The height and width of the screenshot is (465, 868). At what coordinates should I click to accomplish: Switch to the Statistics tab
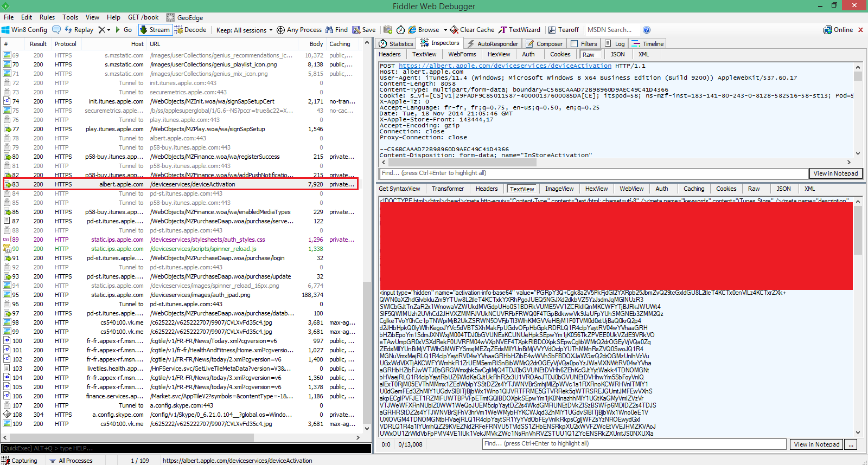pyautogui.click(x=397, y=44)
